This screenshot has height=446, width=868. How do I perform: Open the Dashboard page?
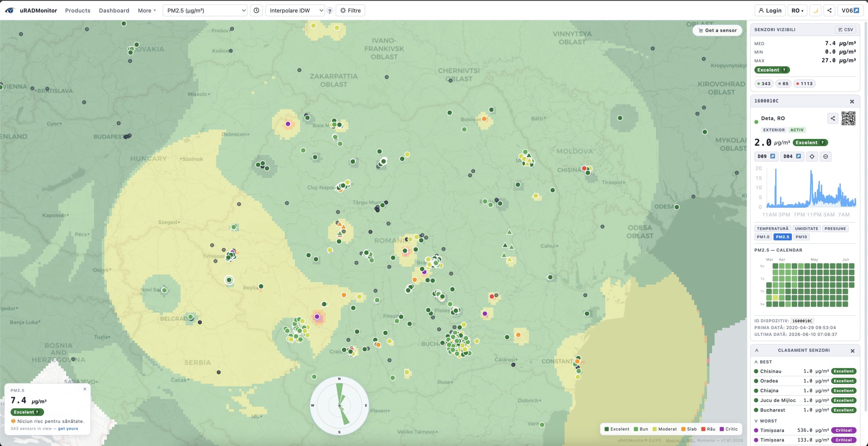[x=114, y=11]
